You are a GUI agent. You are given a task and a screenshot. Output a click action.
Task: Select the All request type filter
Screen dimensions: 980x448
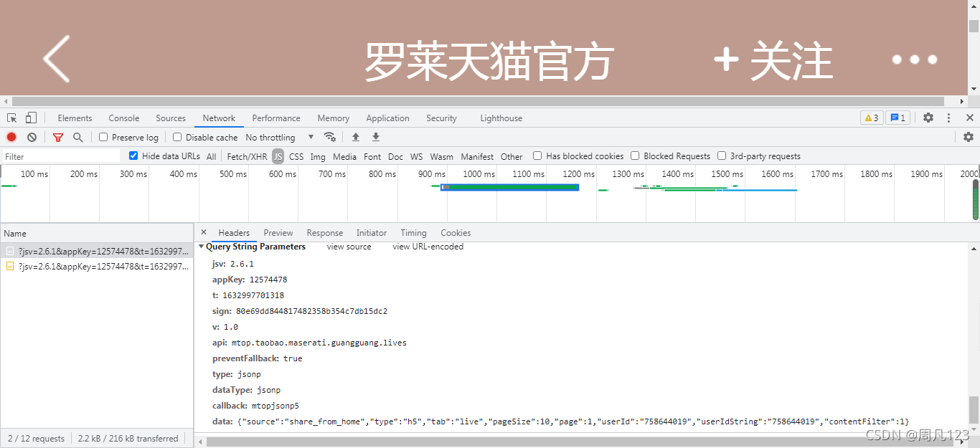point(211,156)
